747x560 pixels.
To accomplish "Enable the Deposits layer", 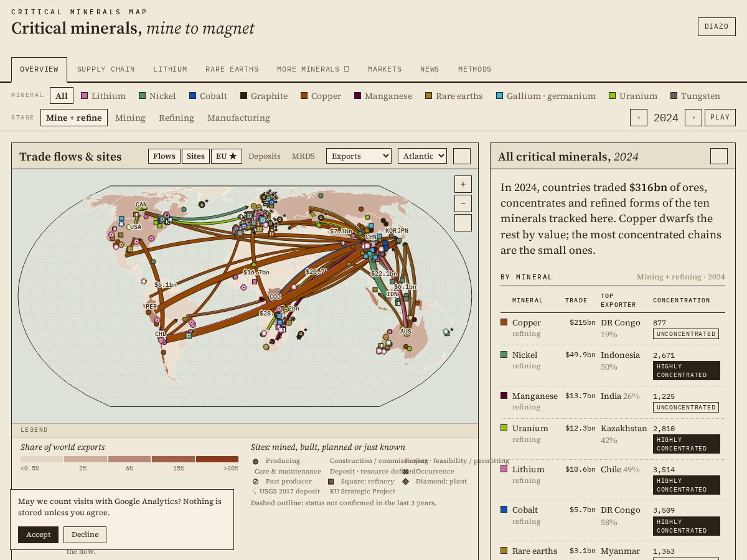I will pos(265,156).
